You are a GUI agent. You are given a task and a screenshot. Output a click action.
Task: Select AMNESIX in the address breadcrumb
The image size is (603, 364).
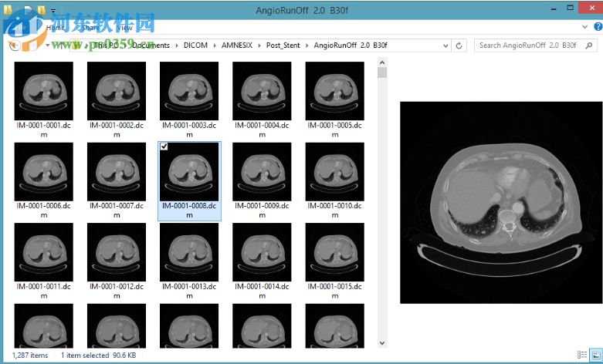pos(237,45)
